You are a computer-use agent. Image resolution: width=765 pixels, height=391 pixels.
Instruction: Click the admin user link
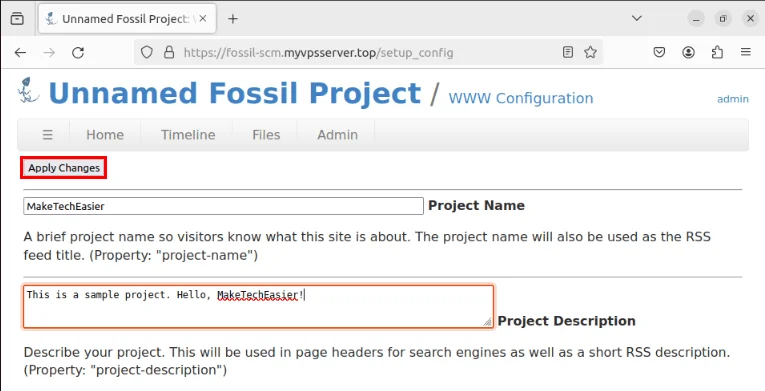(733, 99)
